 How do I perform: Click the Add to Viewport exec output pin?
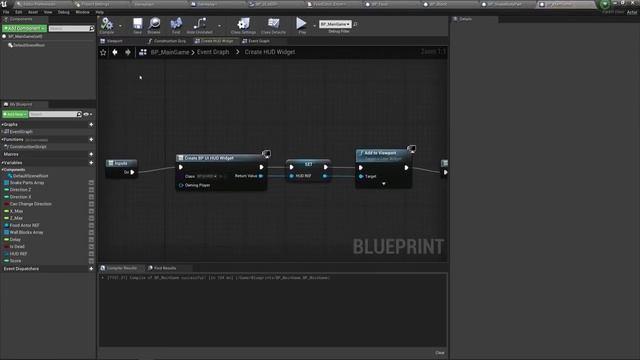[x=406, y=167]
